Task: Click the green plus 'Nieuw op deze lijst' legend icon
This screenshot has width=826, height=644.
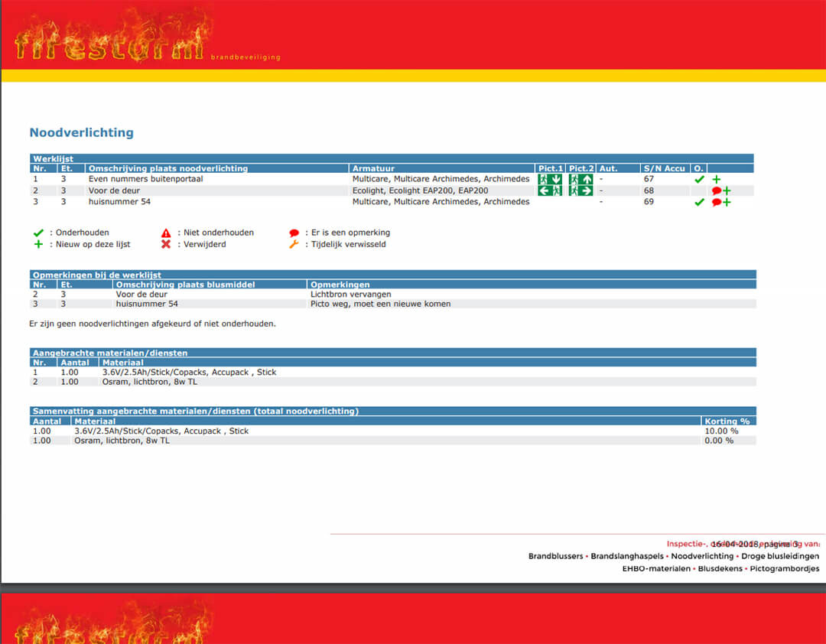Action: pyautogui.click(x=38, y=244)
